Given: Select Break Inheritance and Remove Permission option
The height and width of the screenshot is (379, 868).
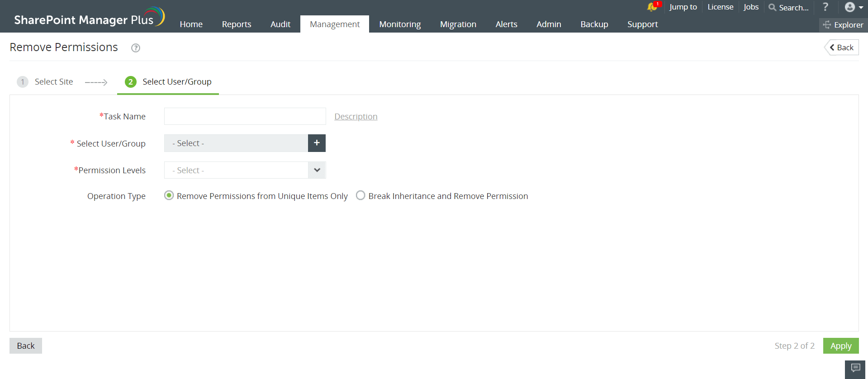Looking at the screenshot, I should [x=360, y=195].
